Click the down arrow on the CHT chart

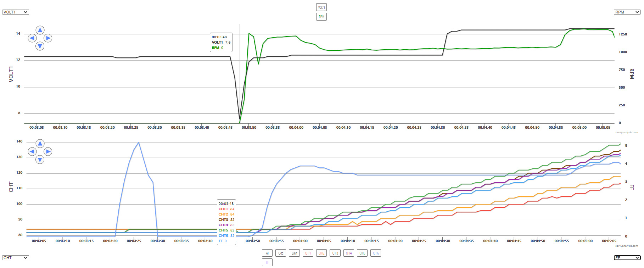click(40, 160)
